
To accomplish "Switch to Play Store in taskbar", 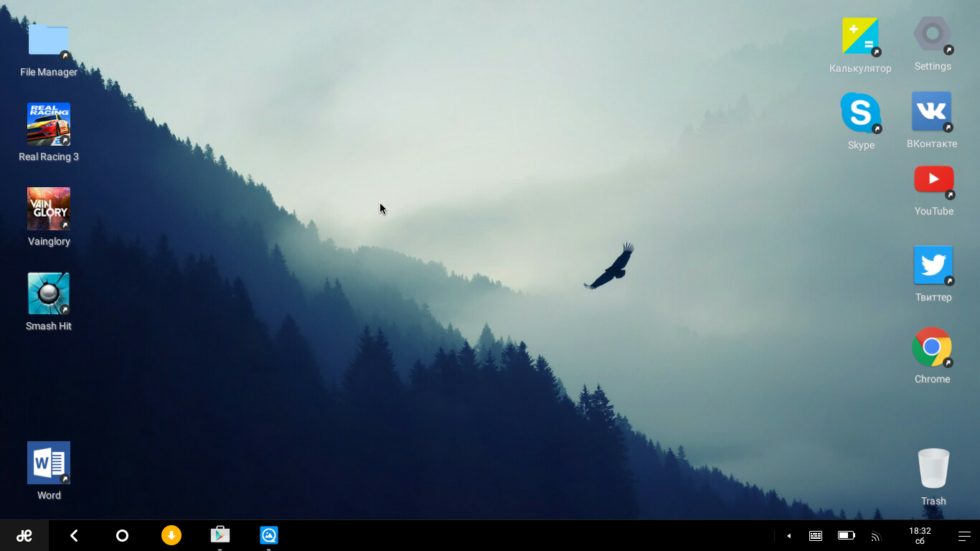I will click(x=220, y=535).
